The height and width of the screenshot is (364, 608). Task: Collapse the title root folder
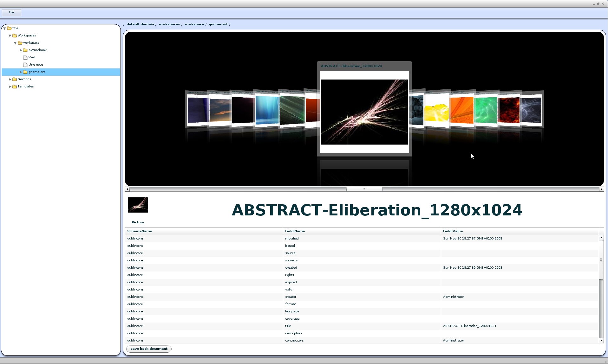4,28
